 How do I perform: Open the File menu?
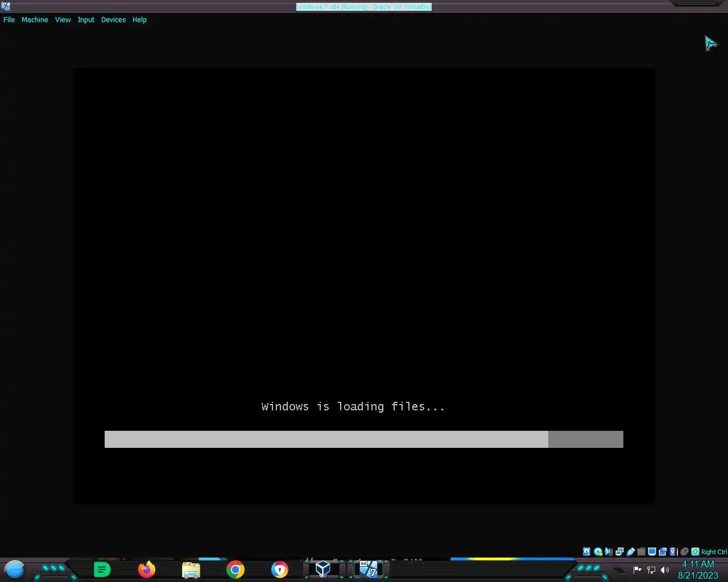click(x=9, y=19)
